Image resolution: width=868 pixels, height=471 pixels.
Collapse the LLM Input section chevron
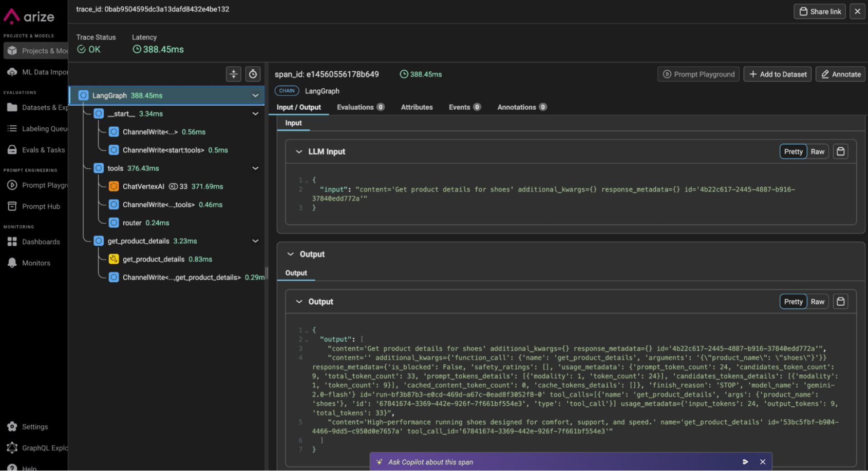coord(298,151)
